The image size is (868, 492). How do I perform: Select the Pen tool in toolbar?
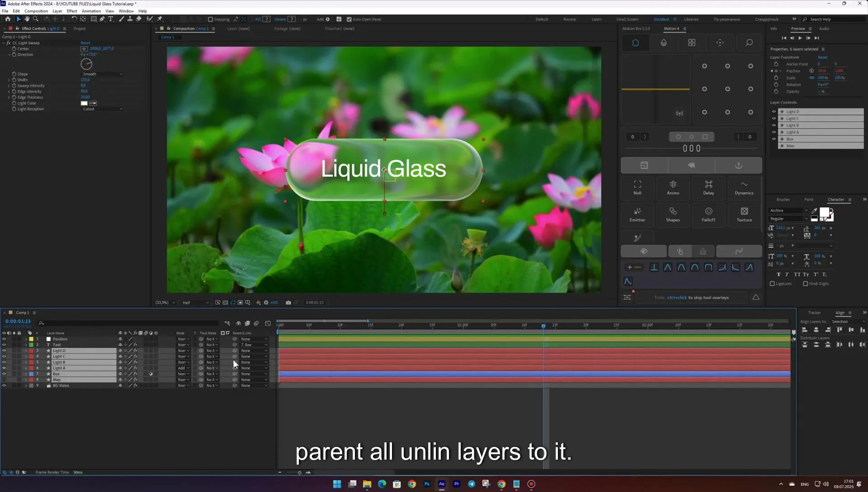[102, 19]
